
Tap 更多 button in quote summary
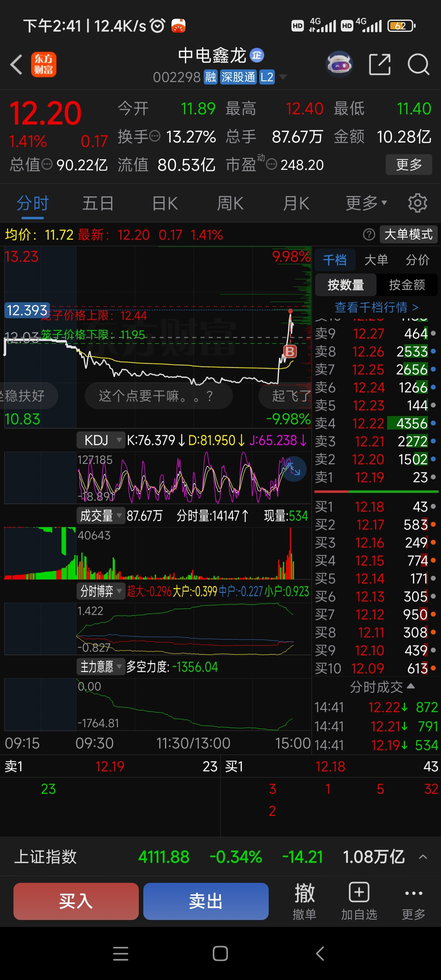pyautogui.click(x=409, y=165)
